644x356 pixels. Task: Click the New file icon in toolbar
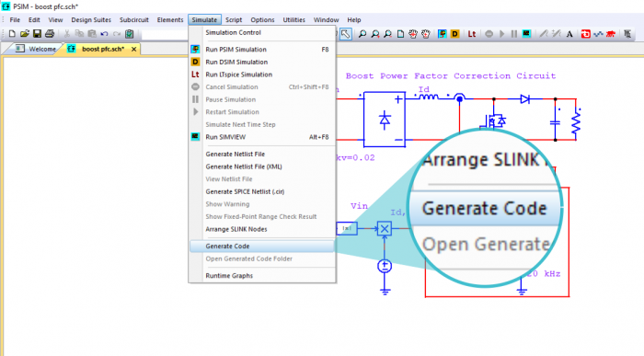click(12, 34)
